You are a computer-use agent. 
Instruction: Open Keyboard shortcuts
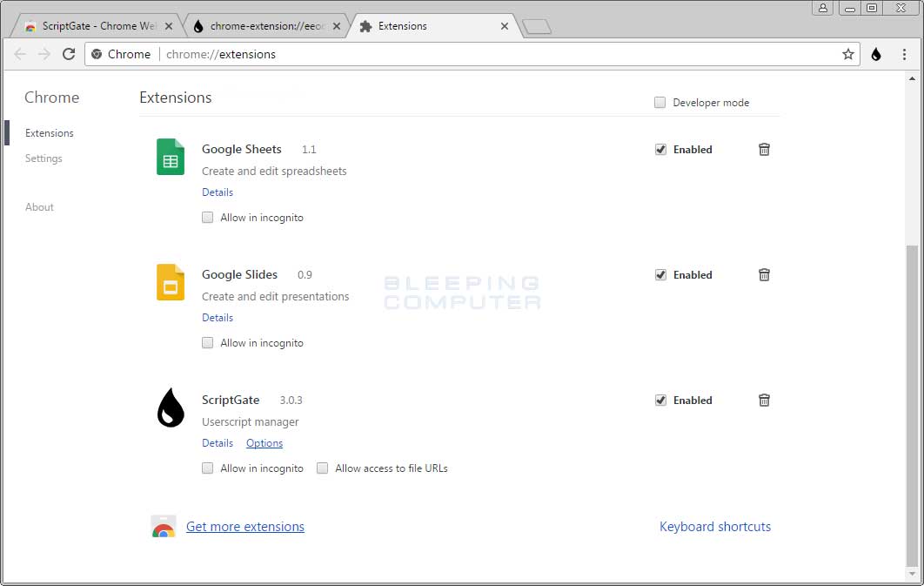coord(715,526)
